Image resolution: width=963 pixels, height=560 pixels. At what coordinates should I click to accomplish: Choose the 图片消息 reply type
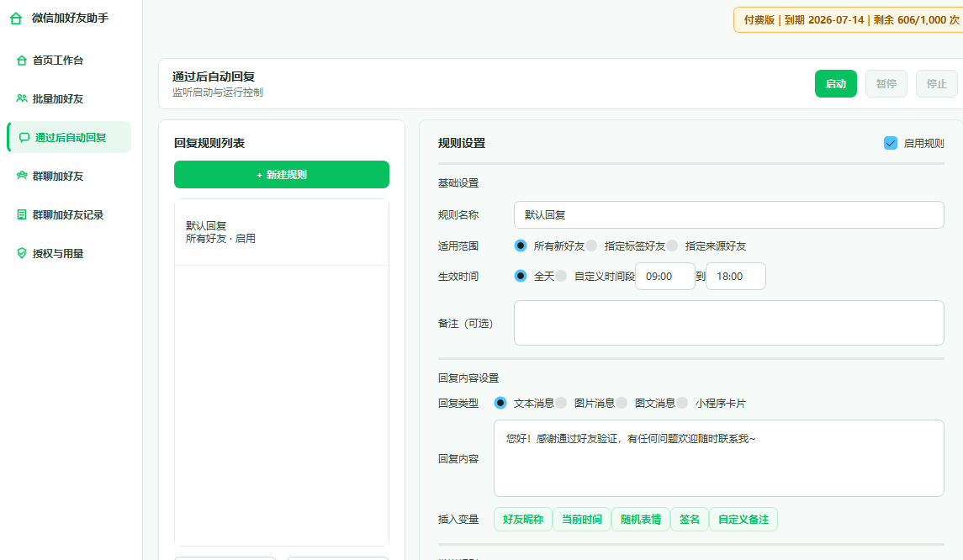(x=561, y=403)
